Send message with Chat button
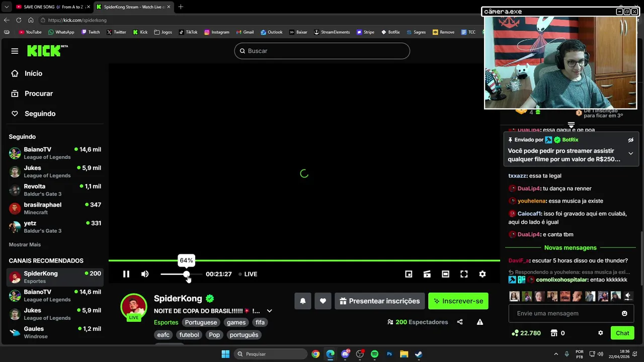This screenshot has width=644, height=362. click(622, 333)
